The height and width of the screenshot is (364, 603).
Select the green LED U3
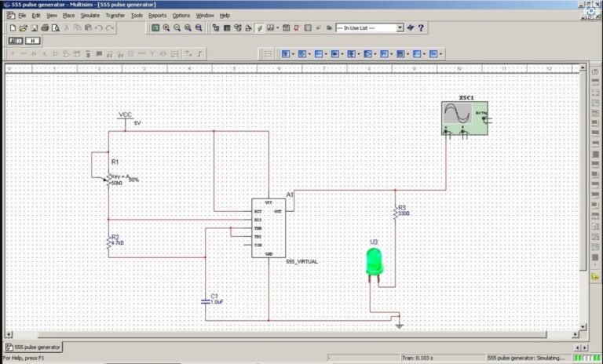tap(374, 264)
